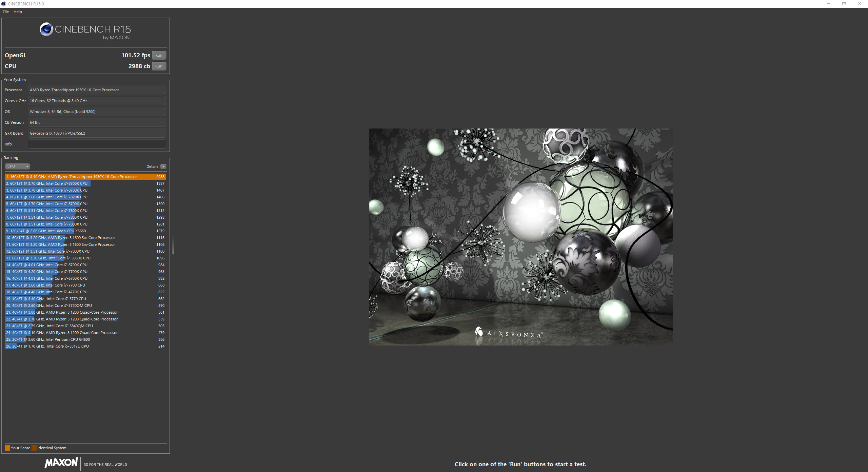The image size is (868, 472).
Task: Click the panel splitter handle
Action: [x=173, y=243]
